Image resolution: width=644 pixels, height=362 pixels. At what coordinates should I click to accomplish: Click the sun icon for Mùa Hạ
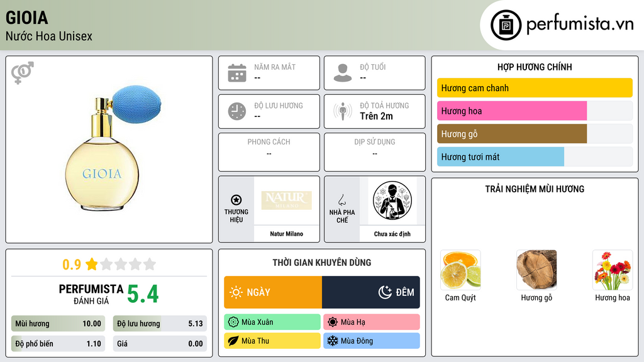coord(333,322)
